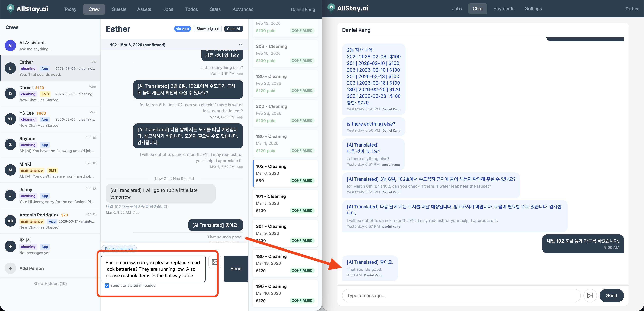
Task: Expand Show Hidden (10) crew members
Action: pos(50,284)
